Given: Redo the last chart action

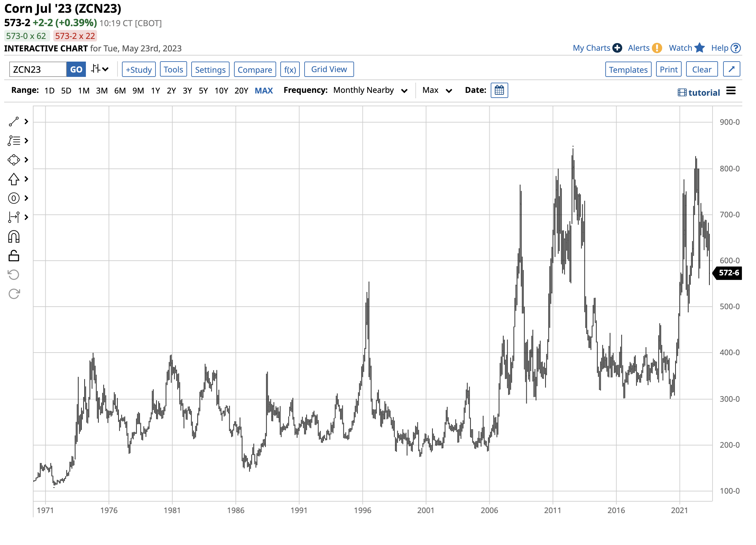Looking at the screenshot, I should [13, 293].
